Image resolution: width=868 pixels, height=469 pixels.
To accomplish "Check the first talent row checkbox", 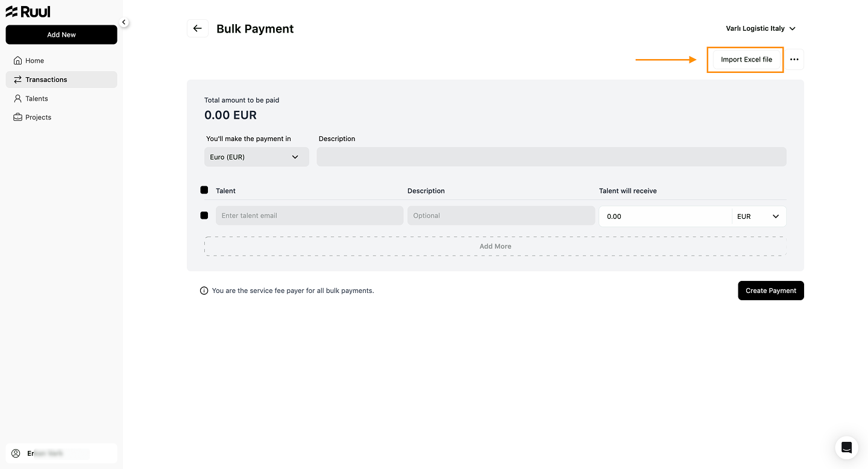I will tap(204, 215).
